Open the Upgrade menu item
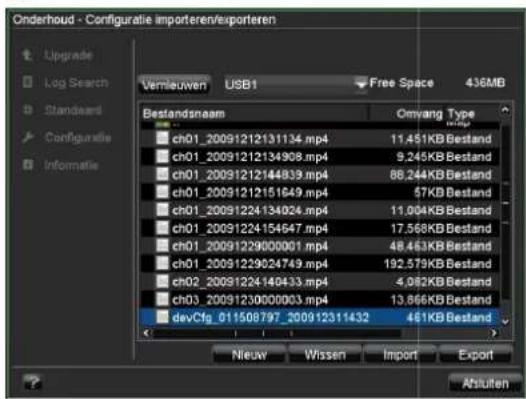 coord(68,55)
